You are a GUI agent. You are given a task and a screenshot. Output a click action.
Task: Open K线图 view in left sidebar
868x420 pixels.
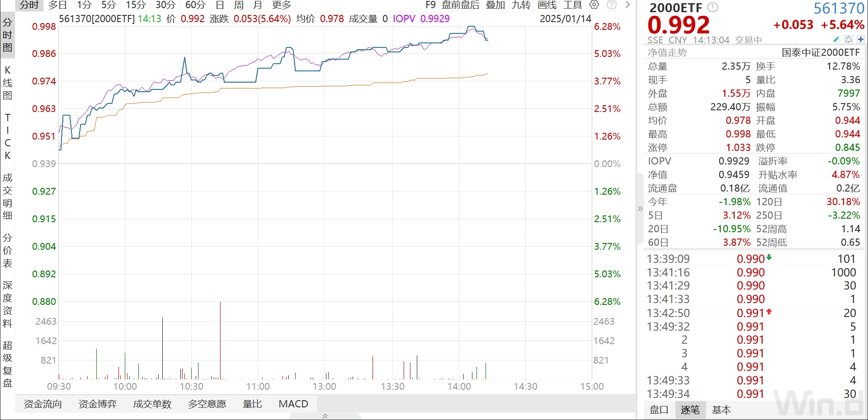[x=8, y=83]
